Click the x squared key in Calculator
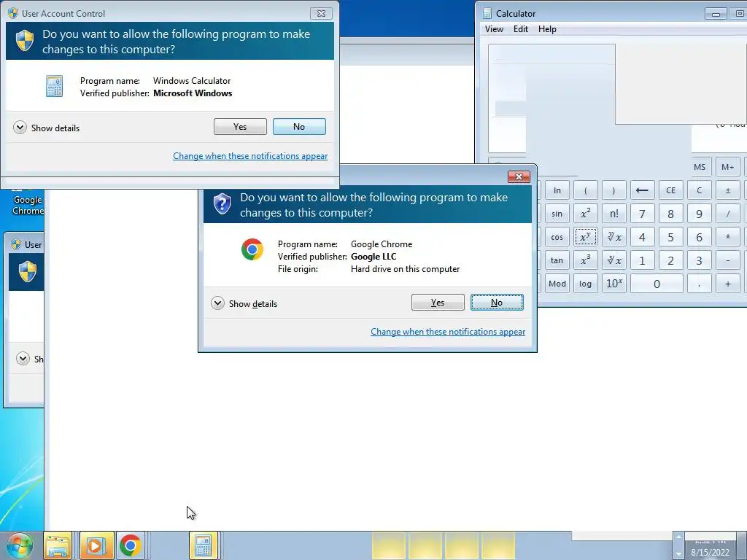The width and height of the screenshot is (747, 560). click(586, 214)
